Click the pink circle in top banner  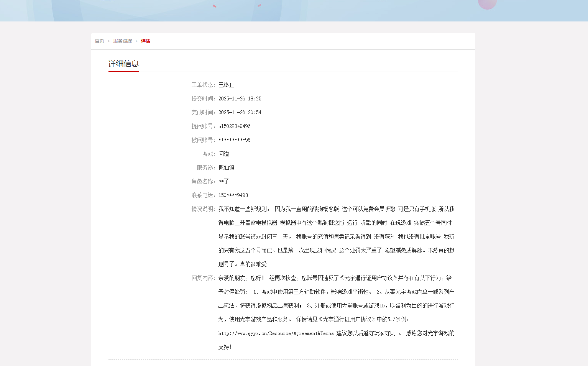click(x=487, y=3)
